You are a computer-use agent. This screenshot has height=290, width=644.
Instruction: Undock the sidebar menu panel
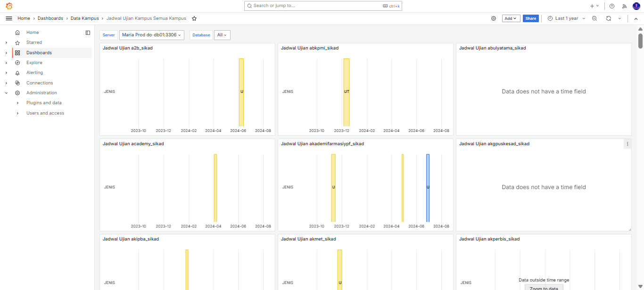(x=88, y=33)
